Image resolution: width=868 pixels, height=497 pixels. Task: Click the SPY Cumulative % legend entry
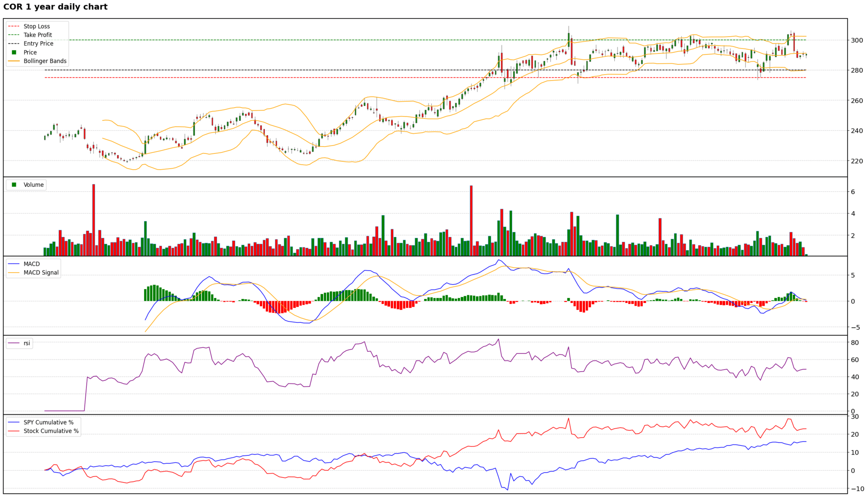click(48, 422)
